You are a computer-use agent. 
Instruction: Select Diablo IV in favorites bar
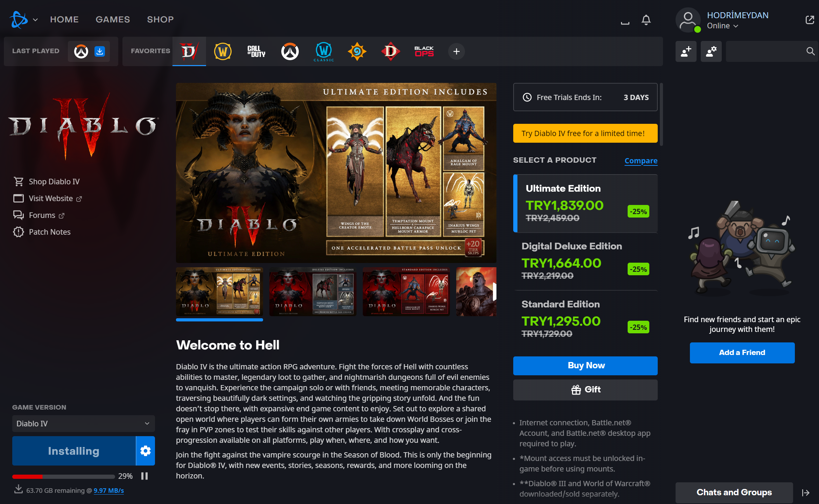[x=189, y=51]
